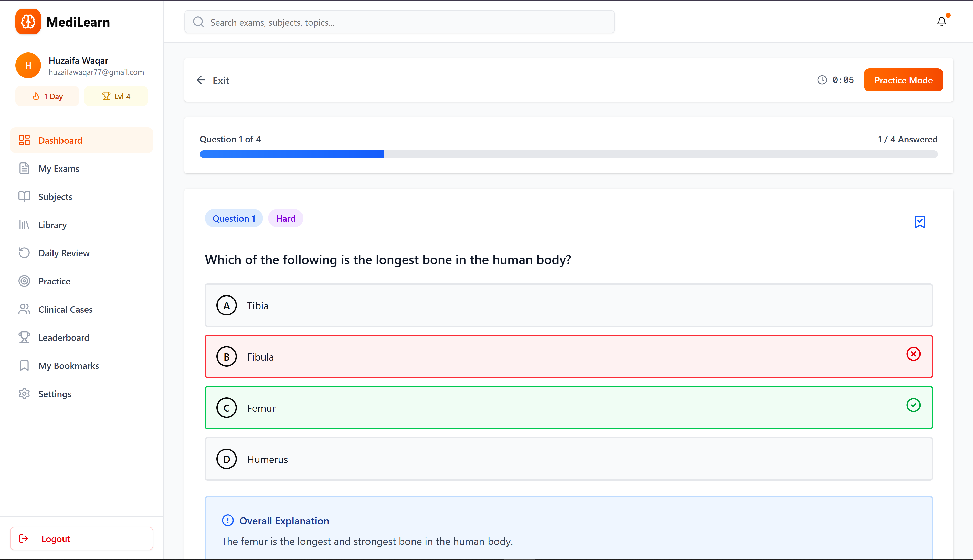Toggle the bookmark icon for Question 1
The image size is (973, 560).
[919, 221]
